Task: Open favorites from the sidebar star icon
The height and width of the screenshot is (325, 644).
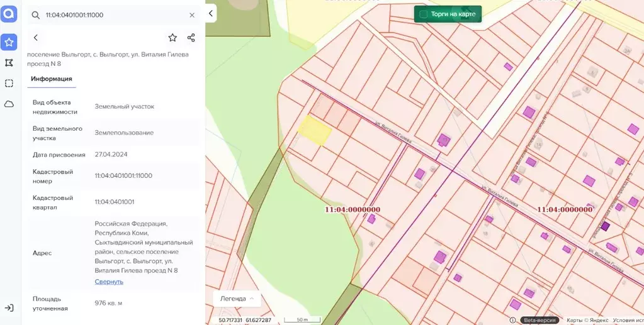Action: point(9,42)
